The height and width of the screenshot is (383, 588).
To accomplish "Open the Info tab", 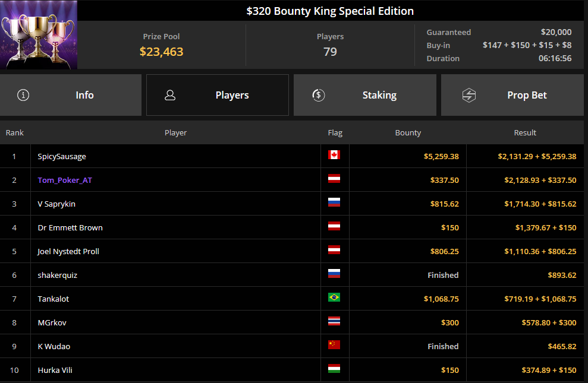I will [x=71, y=95].
